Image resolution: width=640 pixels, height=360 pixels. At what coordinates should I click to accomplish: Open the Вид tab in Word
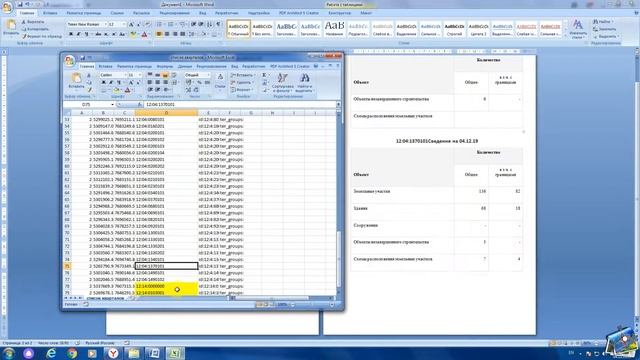[x=202, y=13]
